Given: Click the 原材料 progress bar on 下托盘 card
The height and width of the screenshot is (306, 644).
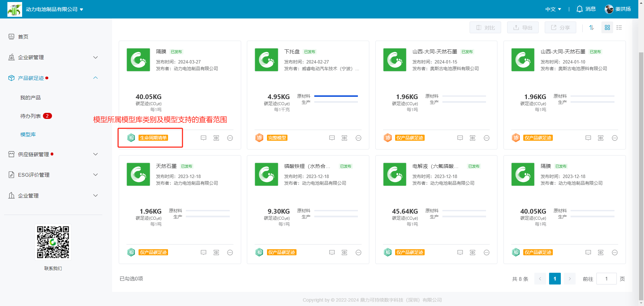Looking at the screenshot, I should [x=336, y=96].
